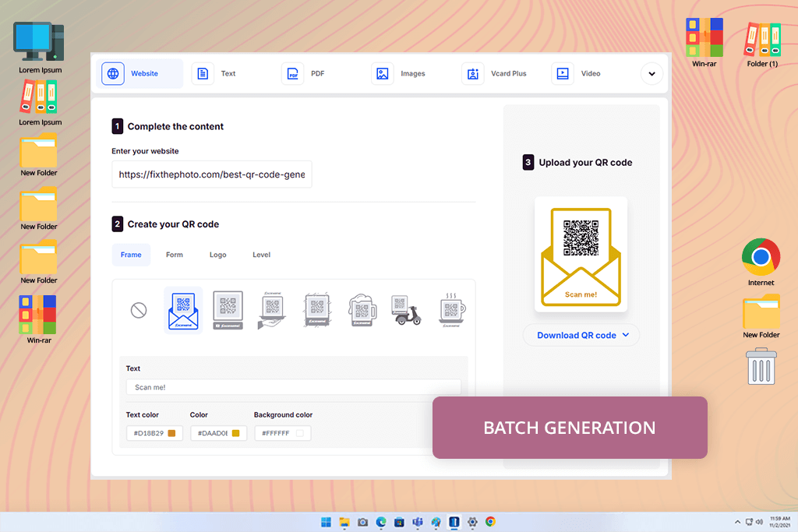The image size is (798, 532).
Task: Click the 'Enter your website' label
Action: tap(145, 151)
